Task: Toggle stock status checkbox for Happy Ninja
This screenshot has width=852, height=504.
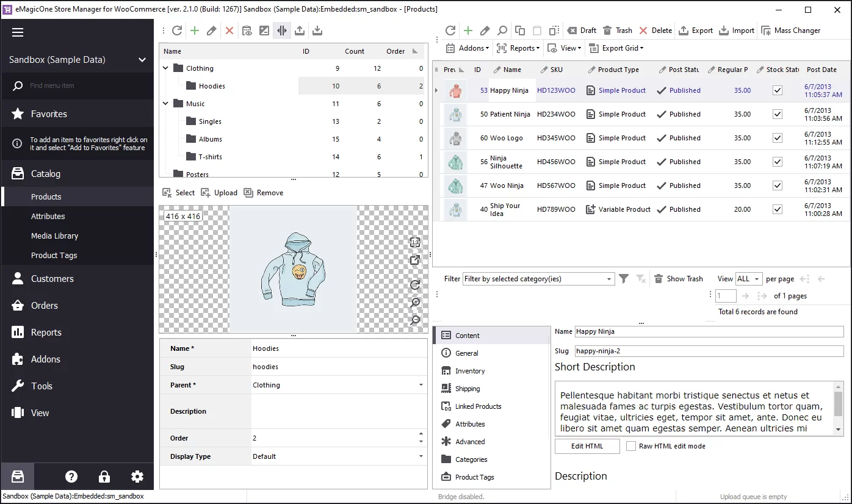Action: [x=777, y=90]
